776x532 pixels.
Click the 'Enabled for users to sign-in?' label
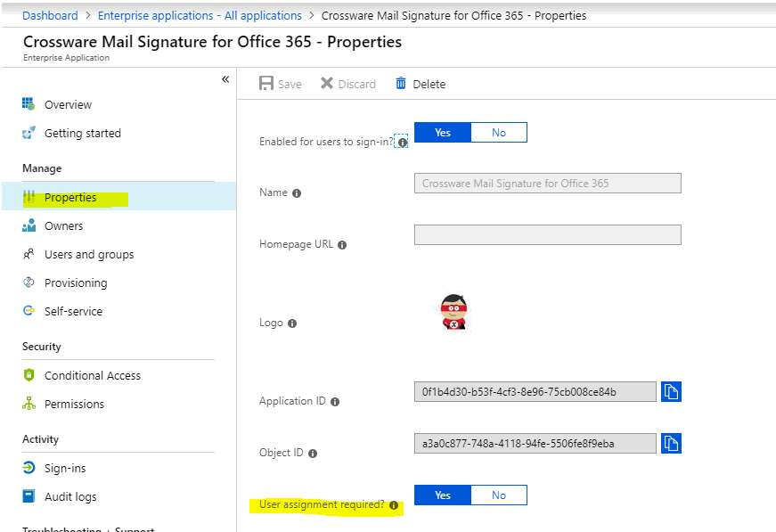pyautogui.click(x=326, y=142)
